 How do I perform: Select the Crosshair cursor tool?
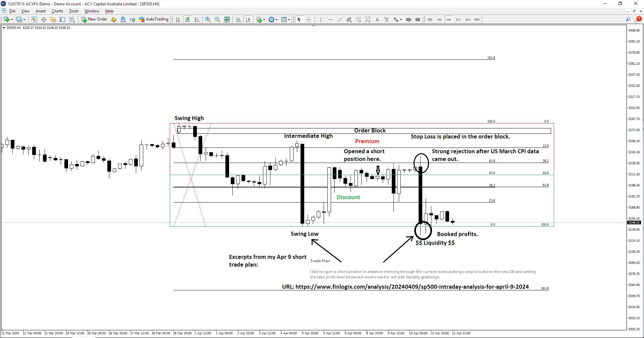309,19
